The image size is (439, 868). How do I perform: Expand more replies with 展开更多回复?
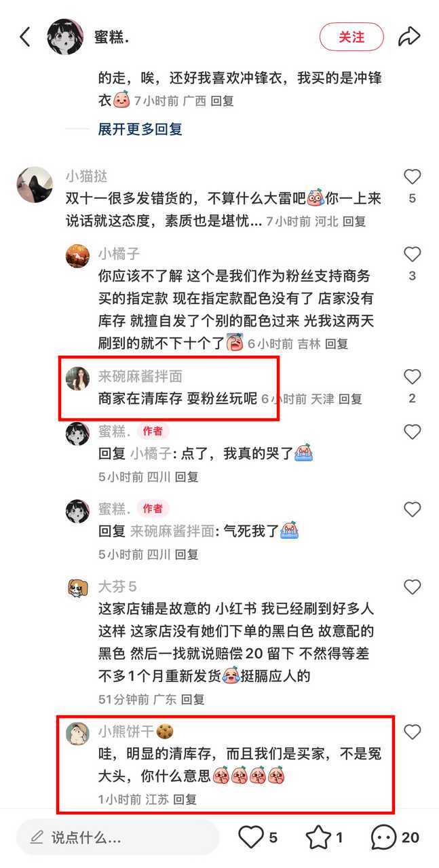coord(140,129)
